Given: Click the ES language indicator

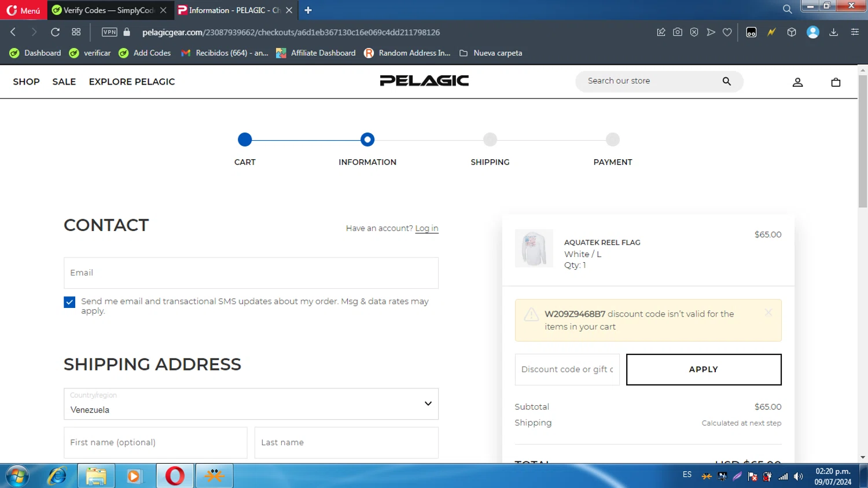Looking at the screenshot, I should tap(687, 475).
